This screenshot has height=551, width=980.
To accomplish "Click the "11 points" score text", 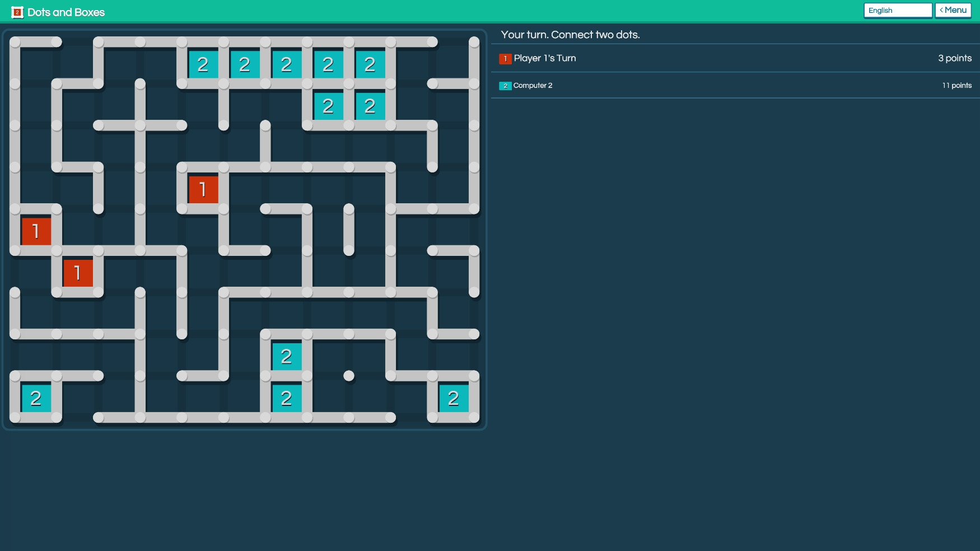I will click(x=957, y=86).
